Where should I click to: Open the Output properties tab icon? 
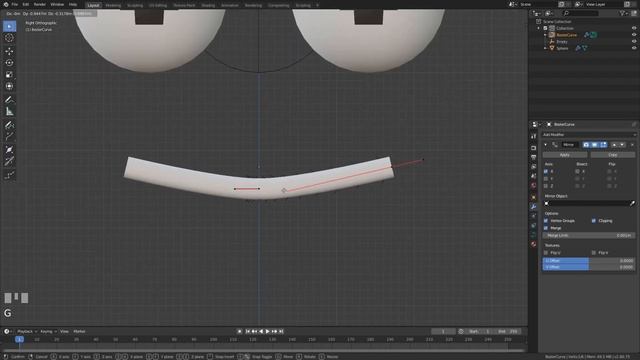[533, 157]
